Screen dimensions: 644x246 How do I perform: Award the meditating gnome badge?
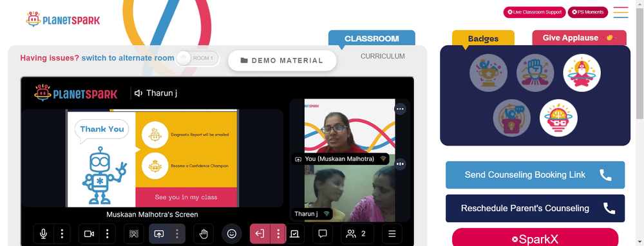point(582,73)
